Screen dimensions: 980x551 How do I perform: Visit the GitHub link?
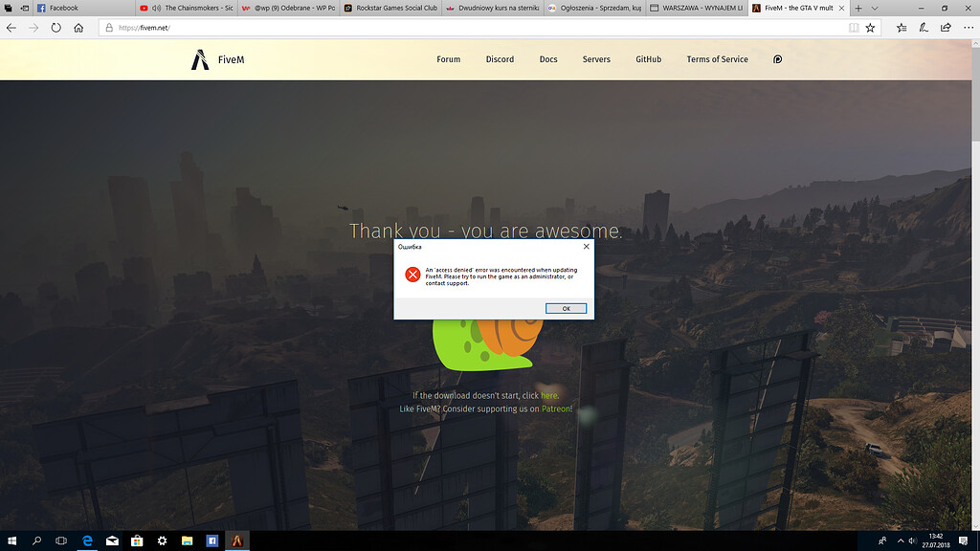648,59
